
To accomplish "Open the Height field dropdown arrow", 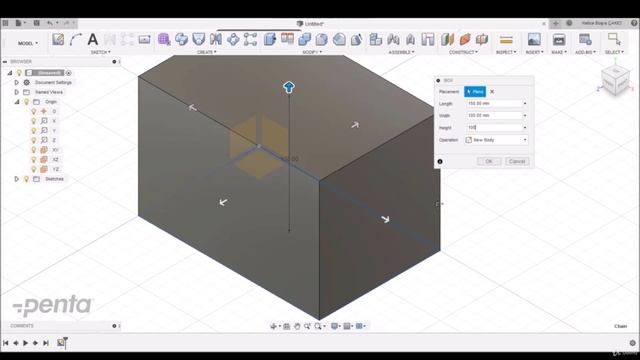I will (x=525, y=128).
